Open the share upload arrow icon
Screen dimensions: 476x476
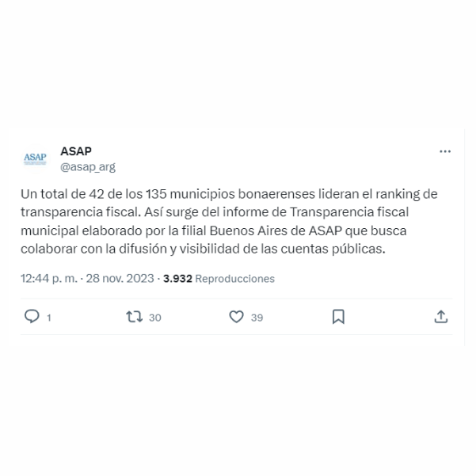point(441,317)
